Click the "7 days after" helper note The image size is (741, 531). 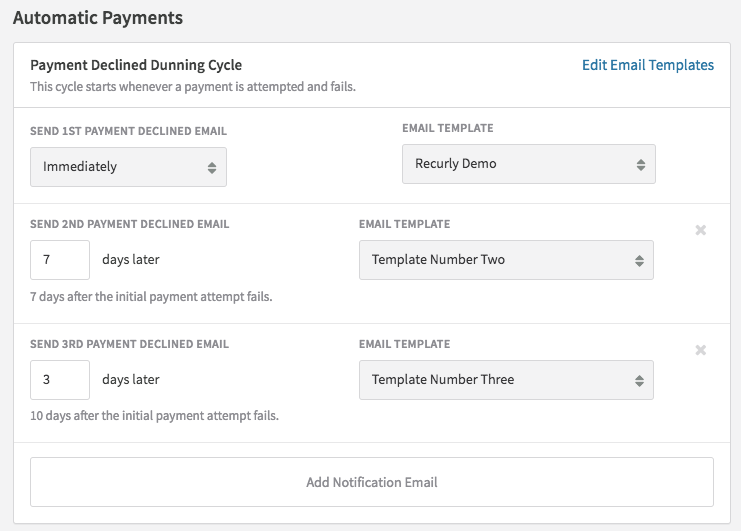(x=151, y=297)
